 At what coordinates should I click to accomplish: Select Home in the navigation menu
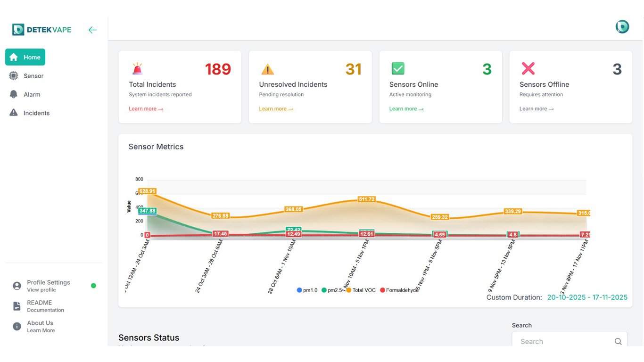(x=25, y=57)
